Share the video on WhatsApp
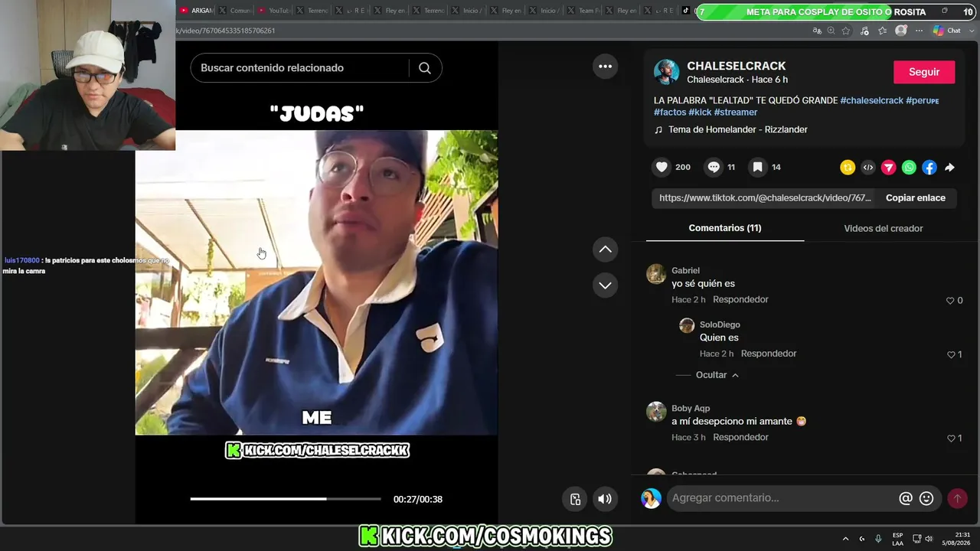 pos(909,168)
